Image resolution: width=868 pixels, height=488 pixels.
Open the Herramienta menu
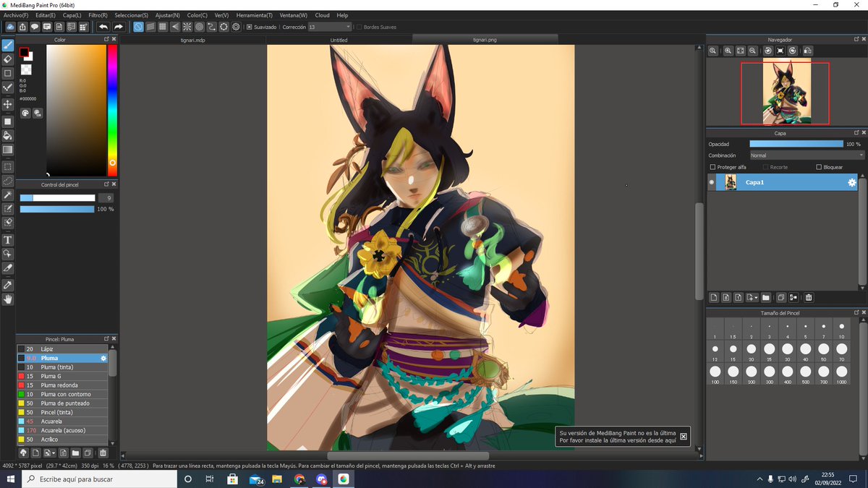[255, 14]
